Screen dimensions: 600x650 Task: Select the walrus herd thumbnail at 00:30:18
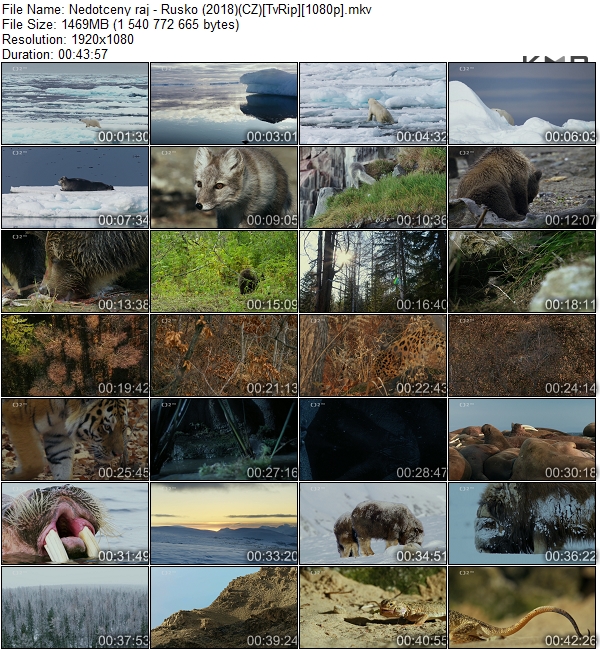click(522, 440)
